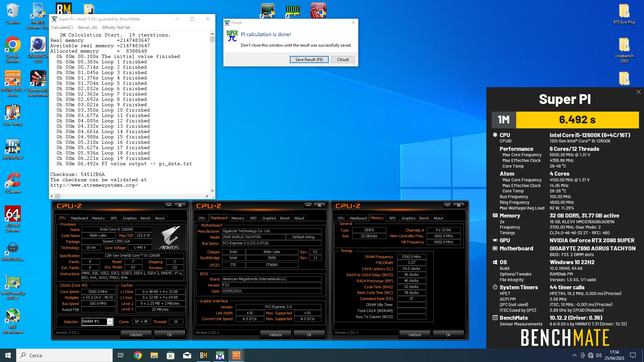644x362 pixels.
Task: Open the Calculate(C) menu in Super PI
Action: [x=62, y=27]
